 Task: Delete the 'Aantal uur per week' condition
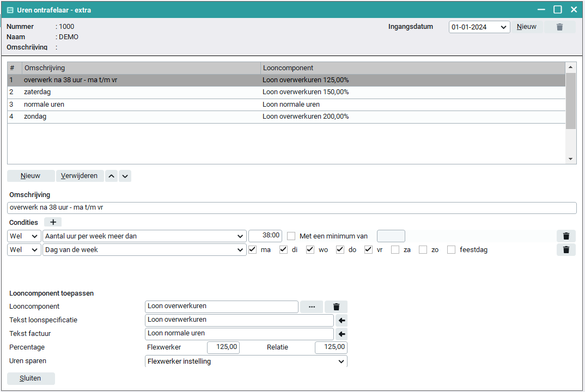click(566, 236)
